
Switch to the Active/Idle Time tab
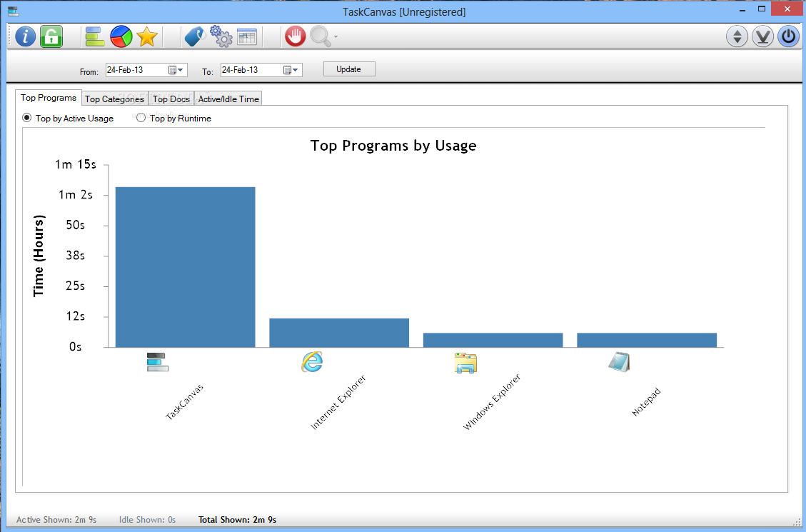pos(228,99)
